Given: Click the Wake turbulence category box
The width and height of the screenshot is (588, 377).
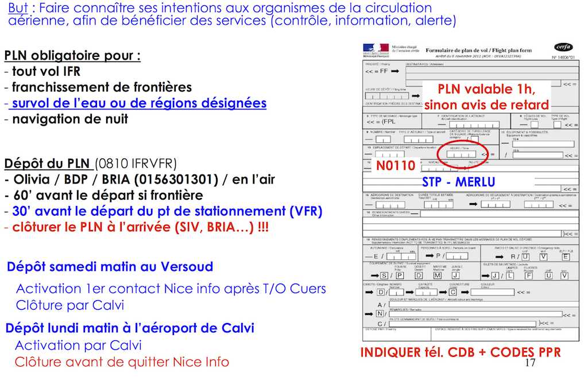Looking at the screenshot, I should pos(475,139).
